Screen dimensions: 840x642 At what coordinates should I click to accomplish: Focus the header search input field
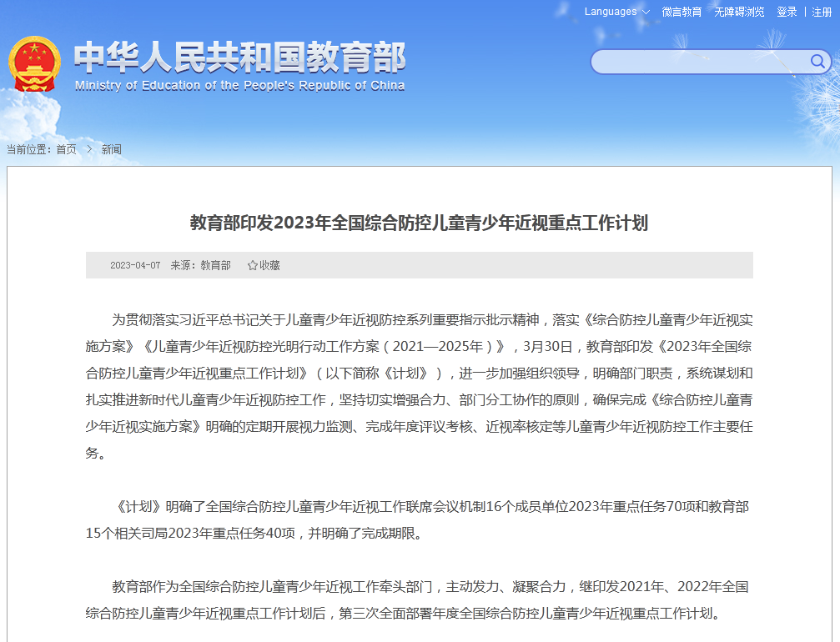pyautogui.click(x=700, y=62)
